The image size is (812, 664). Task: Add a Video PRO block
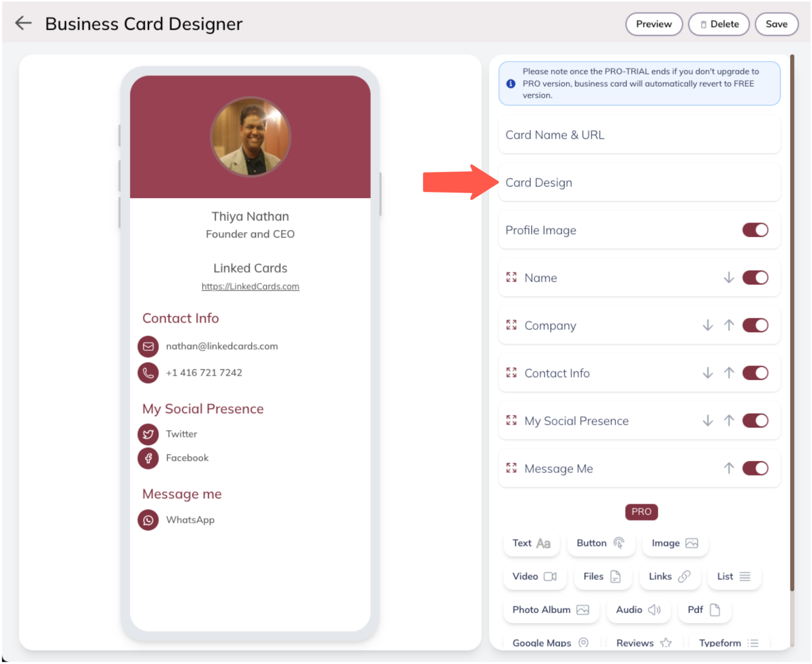pos(535,577)
